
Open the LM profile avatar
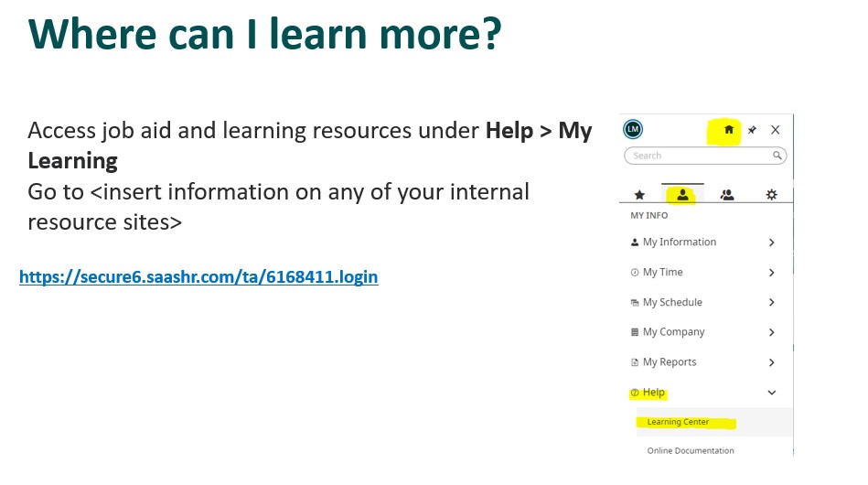click(x=633, y=130)
